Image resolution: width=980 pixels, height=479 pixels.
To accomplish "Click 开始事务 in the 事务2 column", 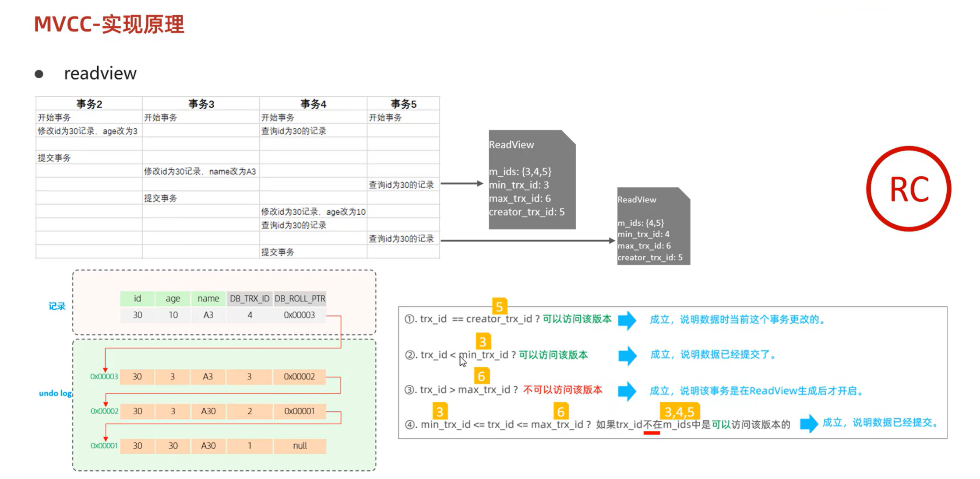I will pyautogui.click(x=54, y=117).
